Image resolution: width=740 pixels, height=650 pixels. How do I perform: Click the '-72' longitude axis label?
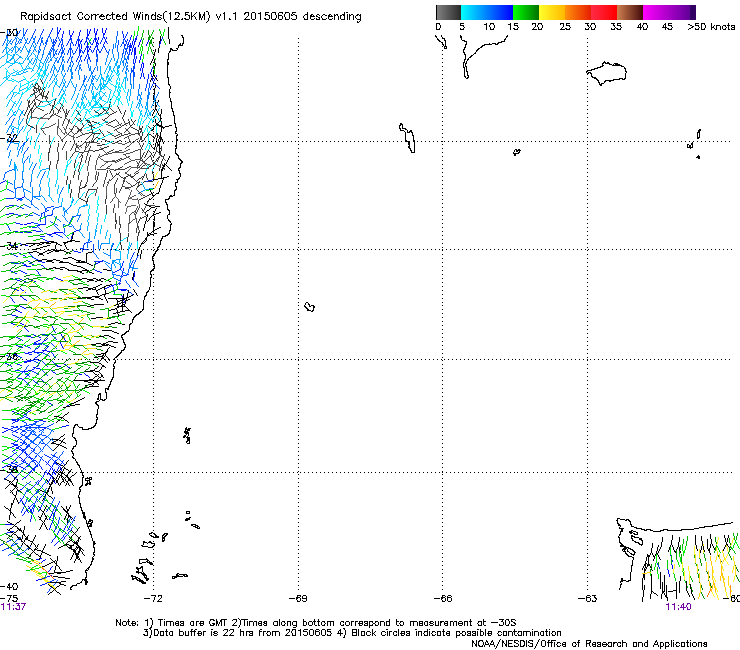click(153, 599)
